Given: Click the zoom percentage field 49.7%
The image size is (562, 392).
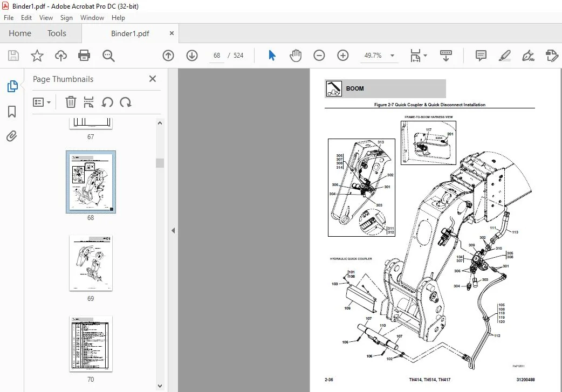Looking at the screenshot, I should tap(373, 56).
